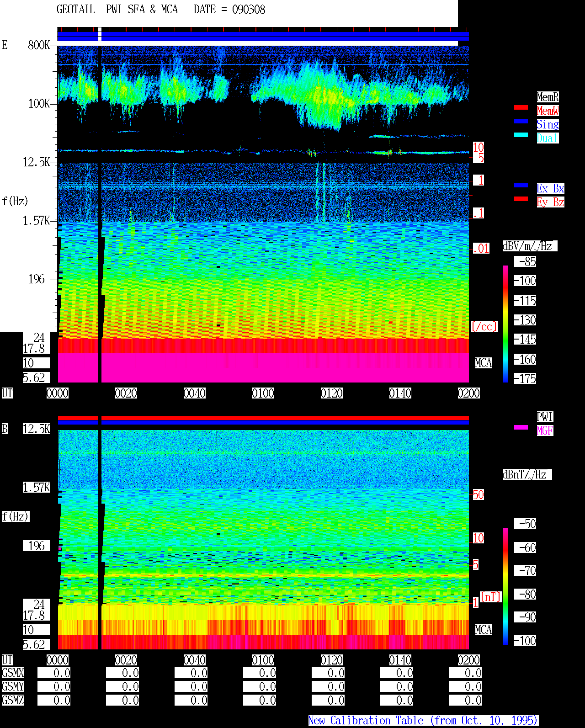Click the 0200 tick on the B panel UT axis
The image size is (585, 728).
[x=469, y=660]
